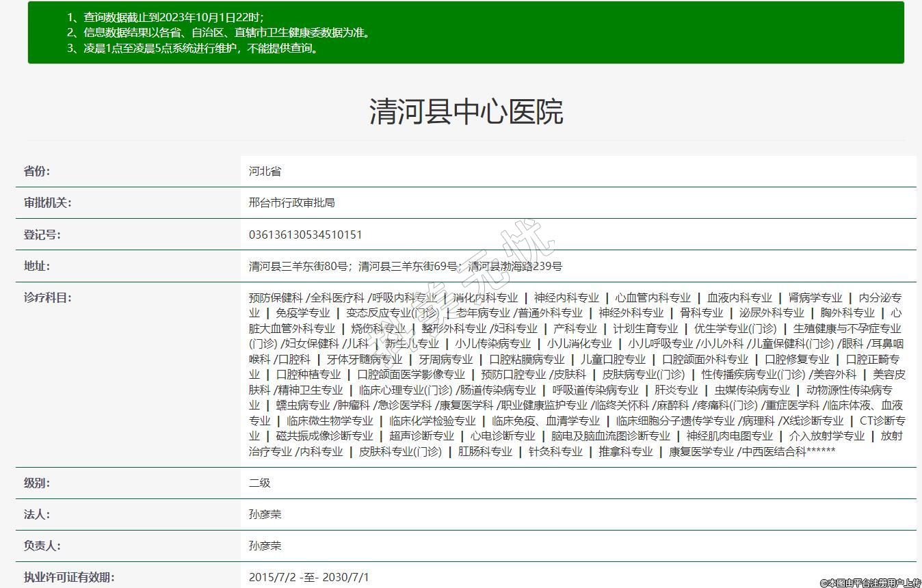Select the address text 清河县三羊东街80号
The image size is (922, 588).
(x=300, y=266)
